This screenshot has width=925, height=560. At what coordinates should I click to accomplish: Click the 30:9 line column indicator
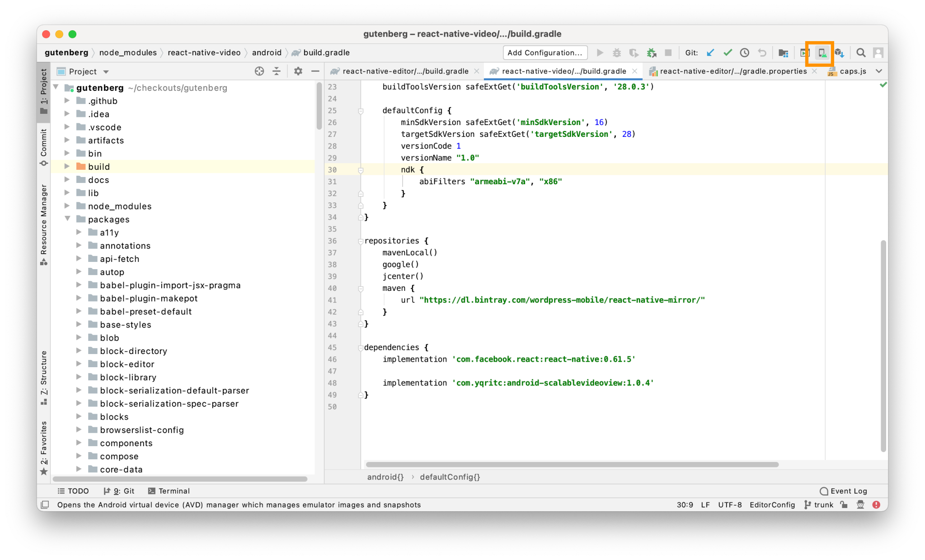(x=685, y=505)
